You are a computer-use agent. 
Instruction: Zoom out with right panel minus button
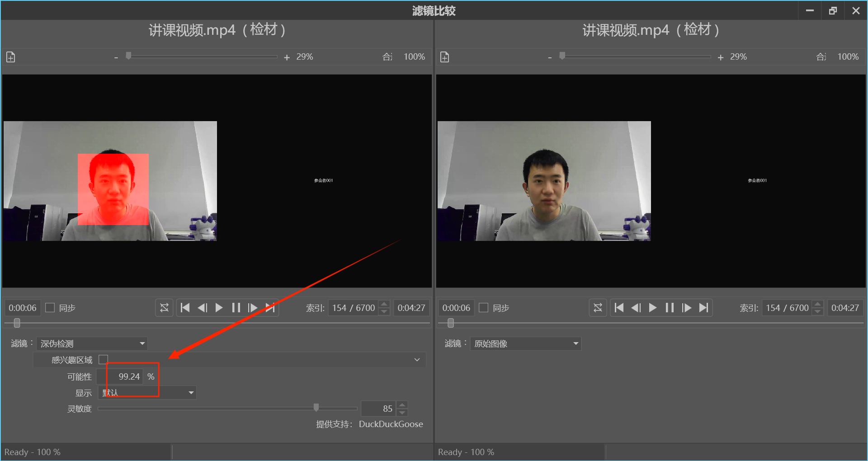click(550, 57)
